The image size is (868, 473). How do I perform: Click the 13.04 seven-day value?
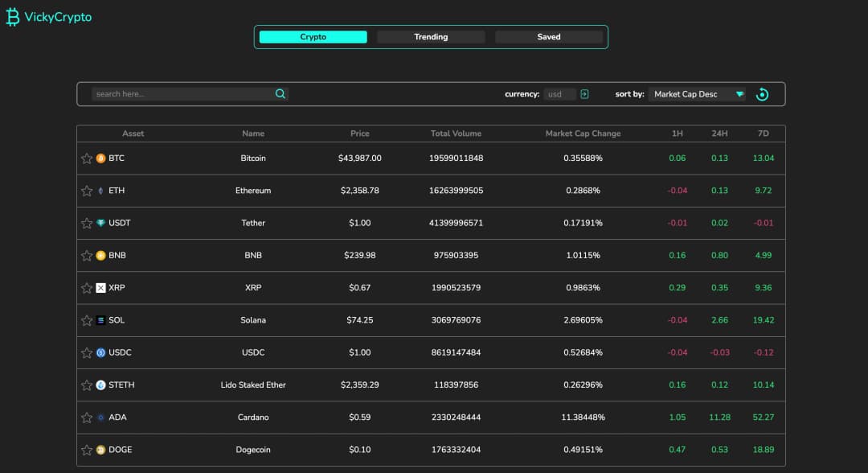(764, 158)
